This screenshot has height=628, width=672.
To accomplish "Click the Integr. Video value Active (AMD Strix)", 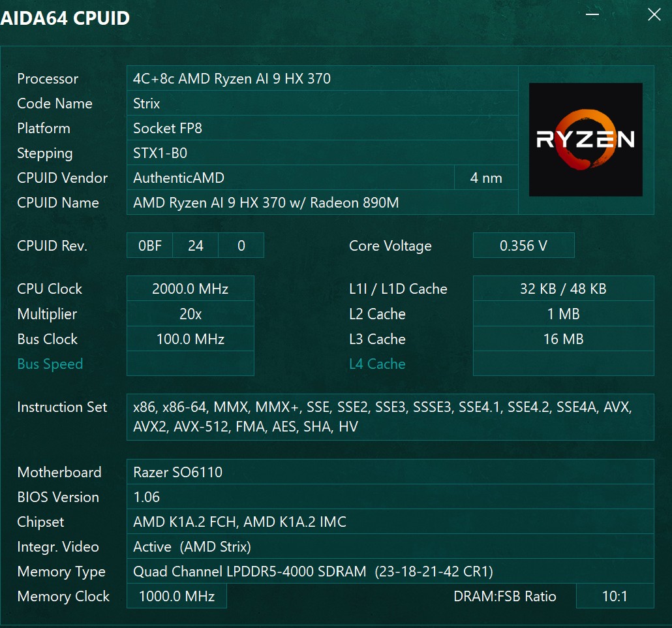I will coord(390,546).
